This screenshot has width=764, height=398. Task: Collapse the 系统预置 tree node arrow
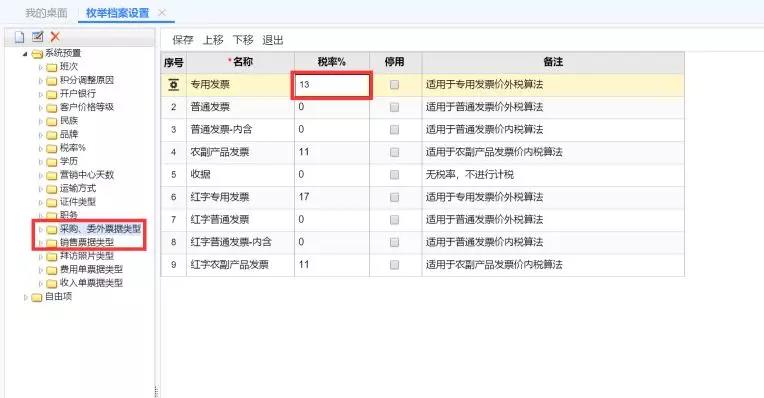25,54
